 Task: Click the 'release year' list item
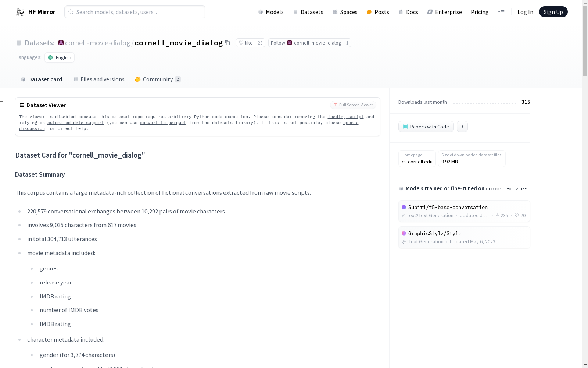click(x=55, y=283)
